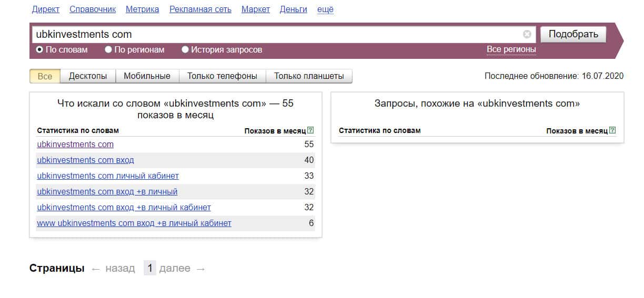Go to the 'Директ' service link
Screen dimensions: 644x298
[46, 9]
